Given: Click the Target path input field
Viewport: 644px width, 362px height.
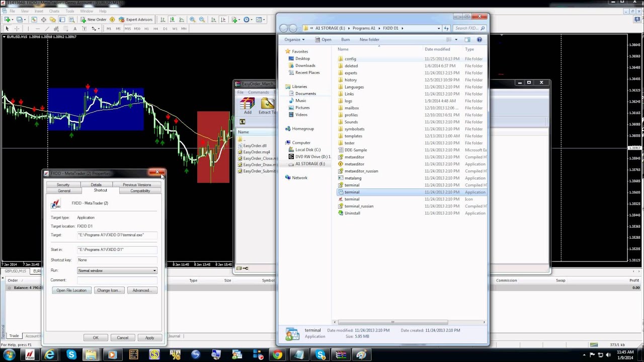Looking at the screenshot, I should pyautogui.click(x=117, y=235).
